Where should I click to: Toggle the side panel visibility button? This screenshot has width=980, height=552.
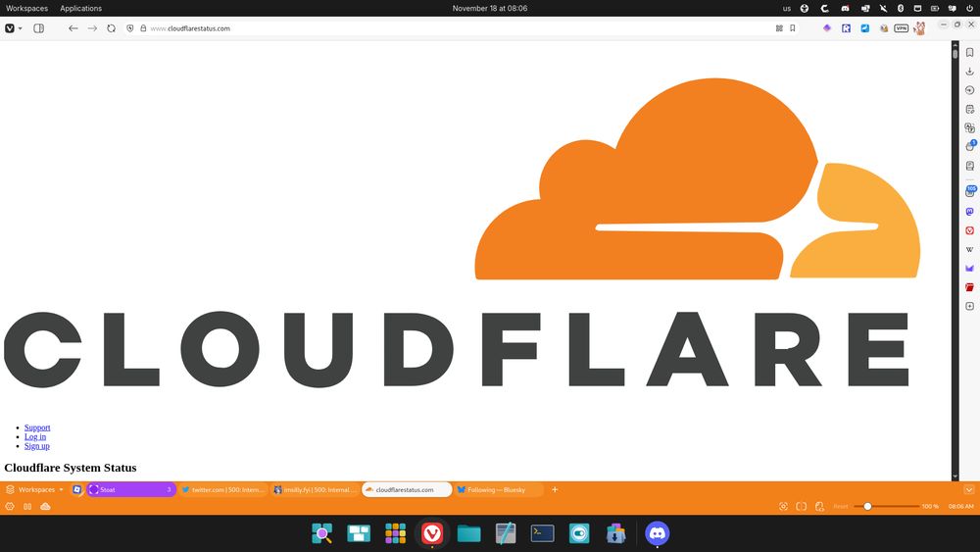[39, 28]
